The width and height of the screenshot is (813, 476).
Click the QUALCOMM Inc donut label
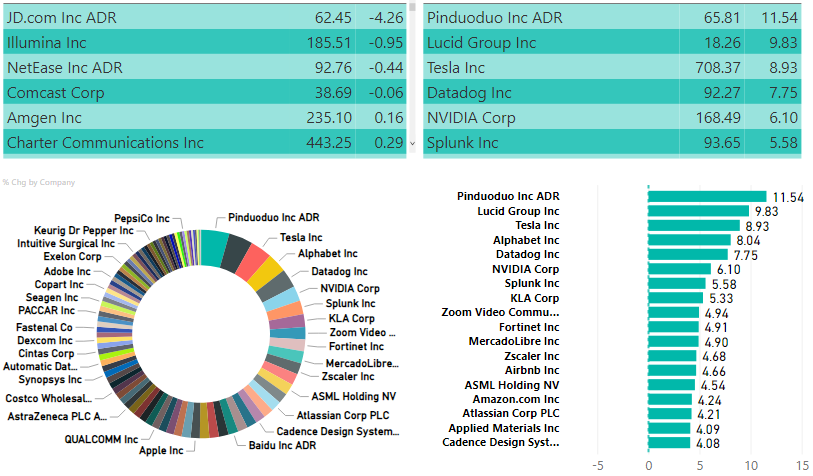coord(101,439)
